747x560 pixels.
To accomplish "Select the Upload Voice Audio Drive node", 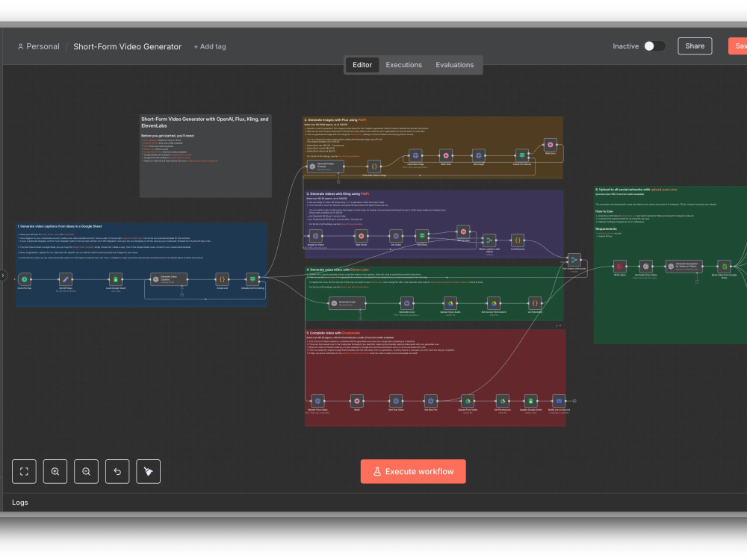I will pyautogui.click(x=450, y=303).
